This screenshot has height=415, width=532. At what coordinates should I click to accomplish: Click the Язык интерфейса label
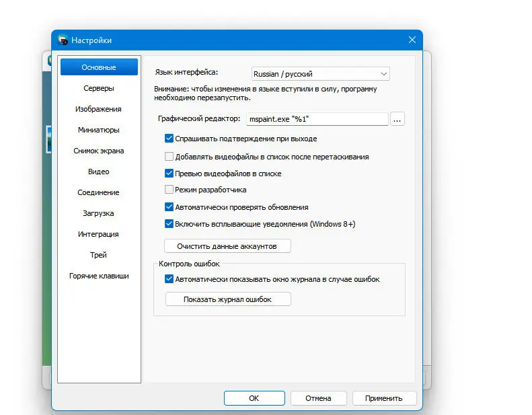pos(186,72)
